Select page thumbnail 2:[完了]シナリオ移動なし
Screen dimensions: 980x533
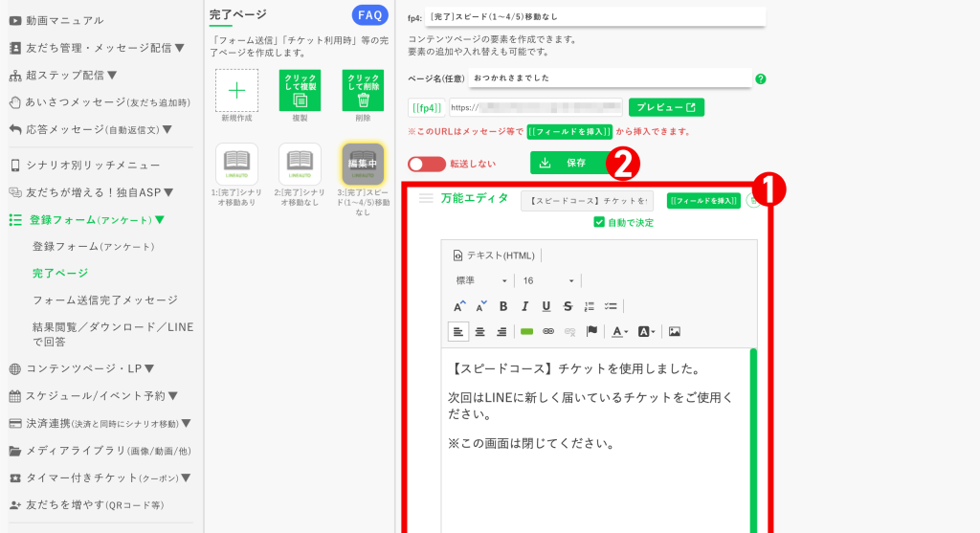click(300, 164)
